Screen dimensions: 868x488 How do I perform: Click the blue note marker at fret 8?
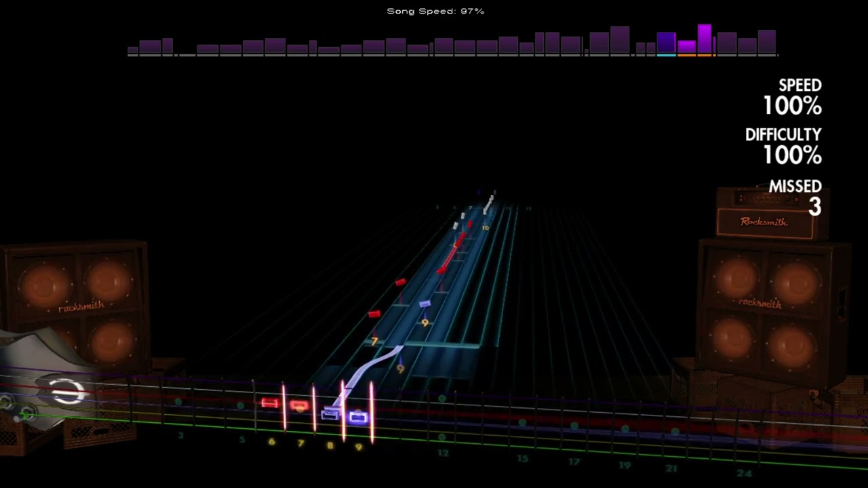330,413
